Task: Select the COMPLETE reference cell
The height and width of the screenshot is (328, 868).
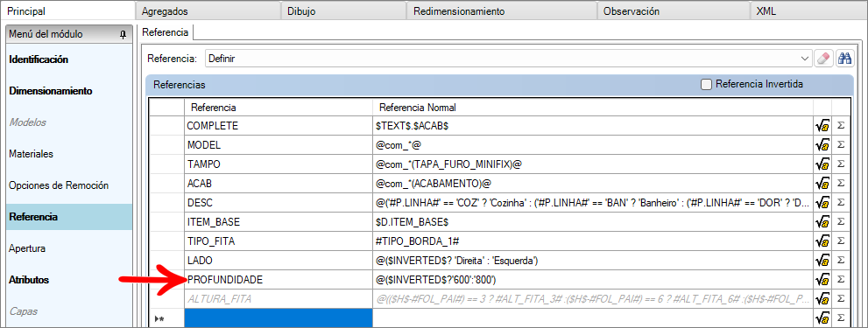Action: click(x=279, y=126)
